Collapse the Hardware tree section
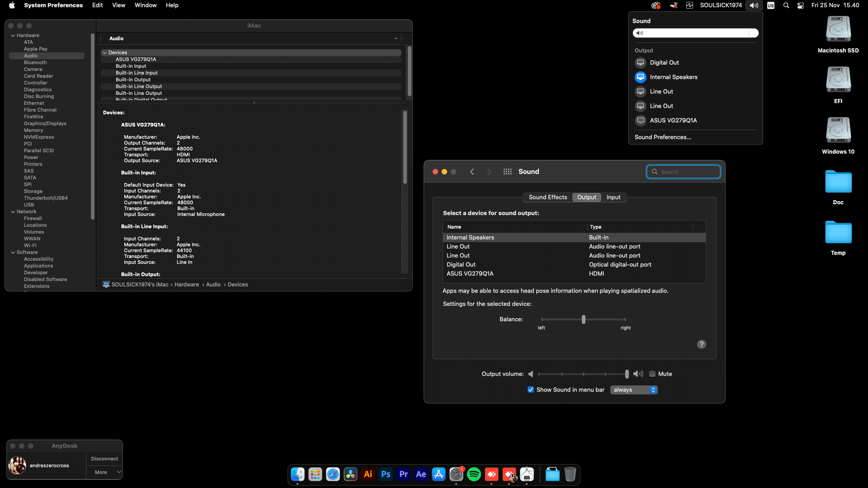 click(13, 35)
